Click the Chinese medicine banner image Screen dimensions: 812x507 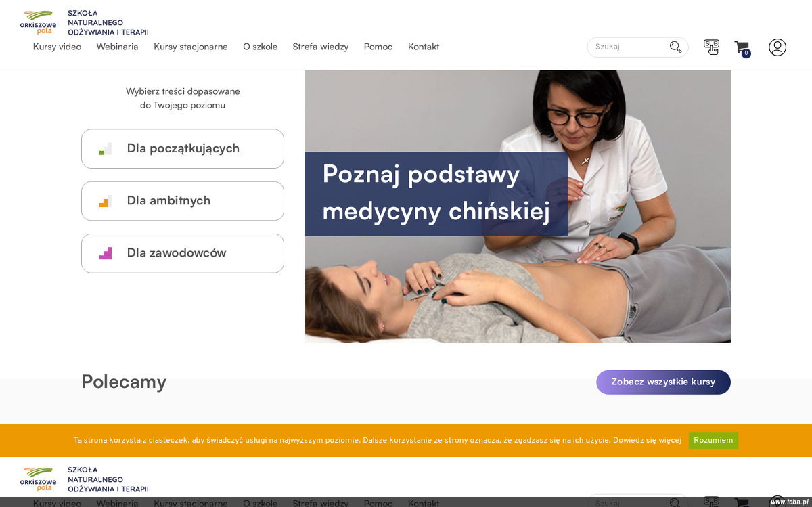click(x=518, y=206)
